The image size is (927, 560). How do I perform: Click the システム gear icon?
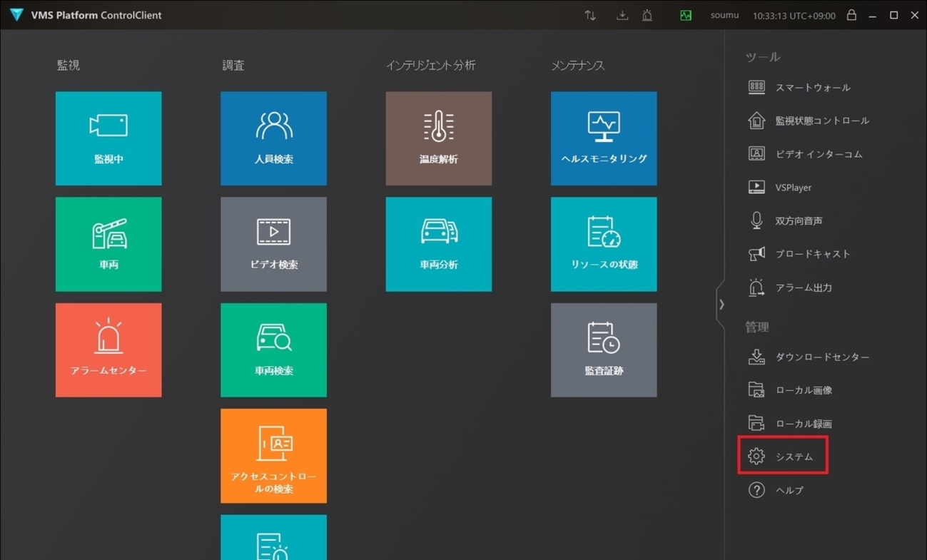click(x=756, y=457)
